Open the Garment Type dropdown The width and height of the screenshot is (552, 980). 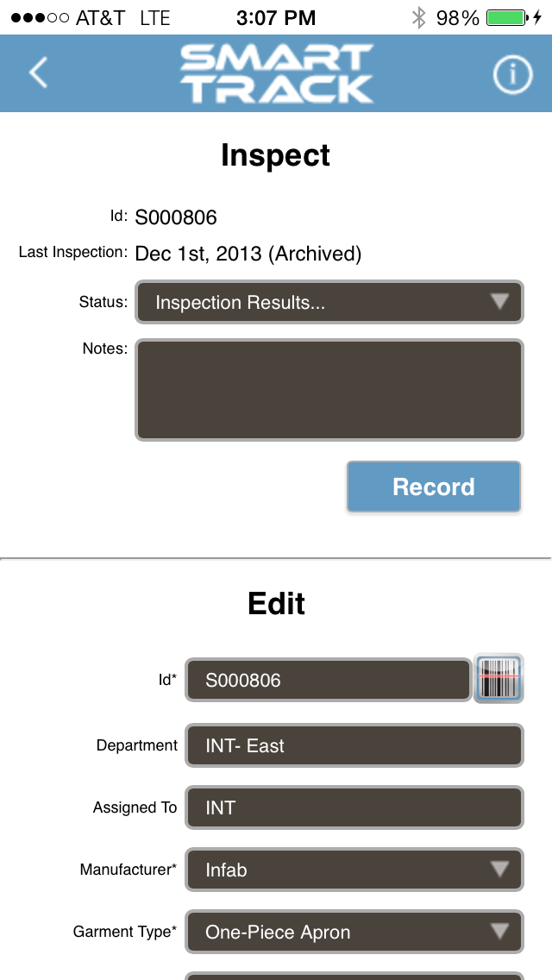(354, 932)
